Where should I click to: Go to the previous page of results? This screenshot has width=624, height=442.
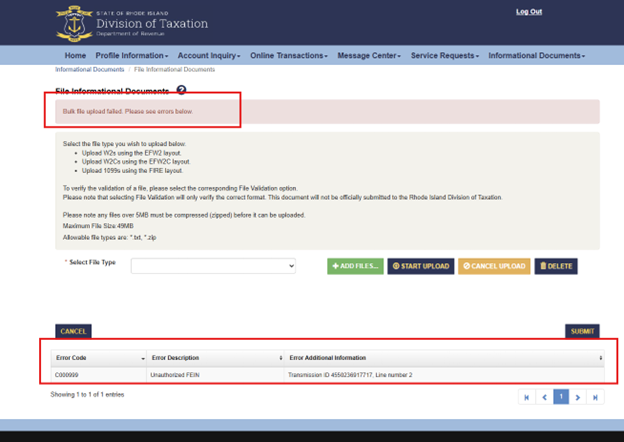click(x=544, y=397)
